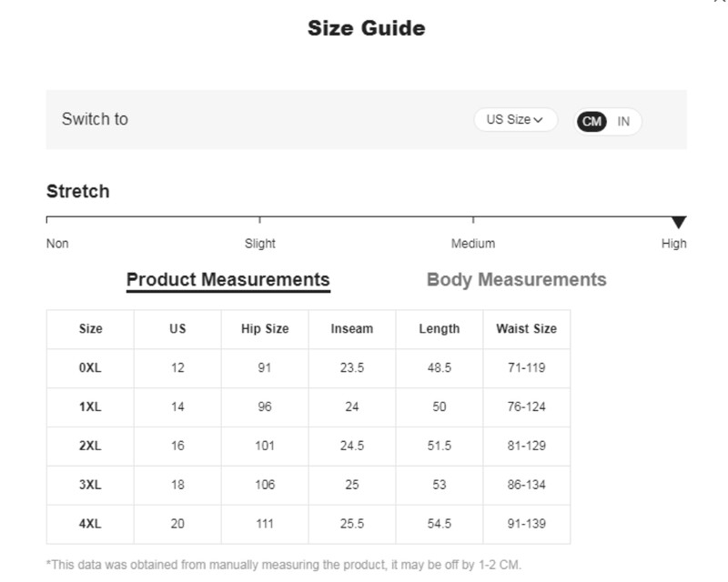Click the Inseam column header
The image size is (728, 582).
[352, 329]
